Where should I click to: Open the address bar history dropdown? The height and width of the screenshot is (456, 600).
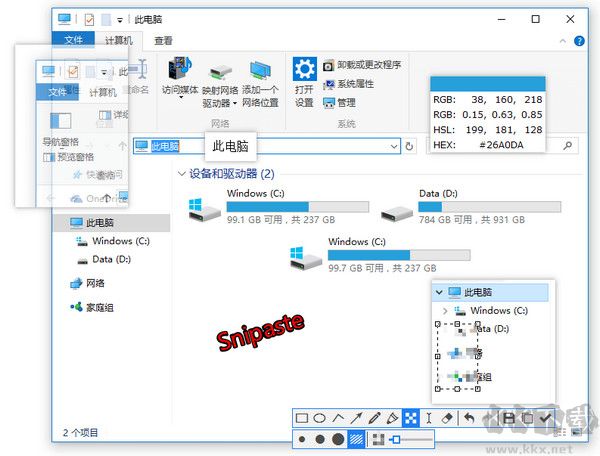coord(394,147)
